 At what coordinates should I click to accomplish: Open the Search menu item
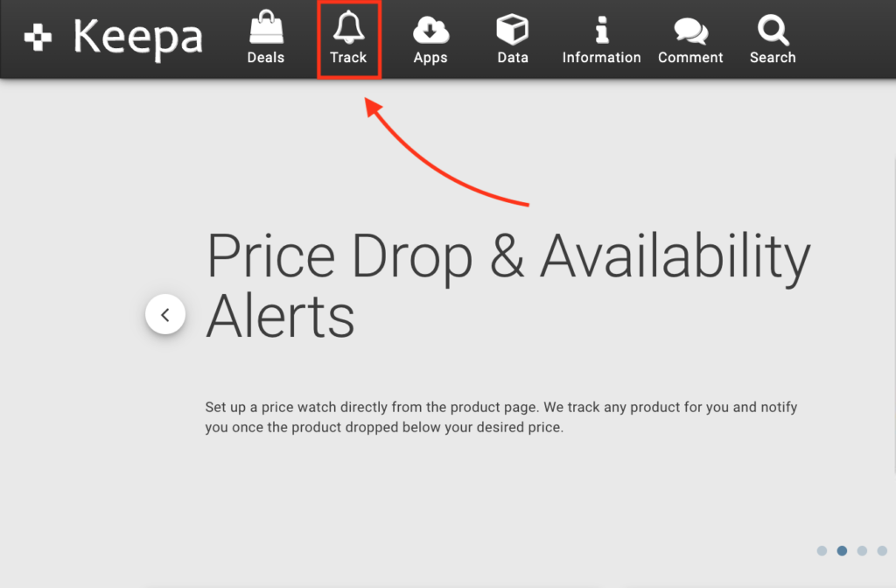[772, 57]
